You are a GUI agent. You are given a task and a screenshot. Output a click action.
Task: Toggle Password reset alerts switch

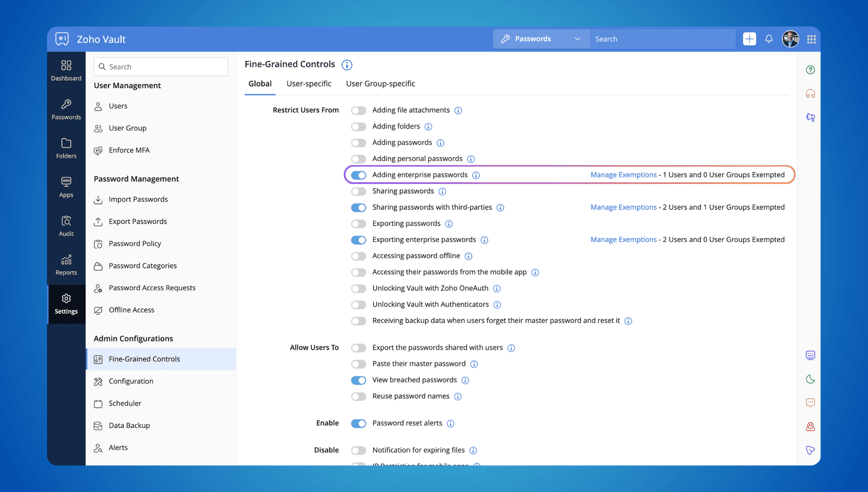click(x=359, y=424)
